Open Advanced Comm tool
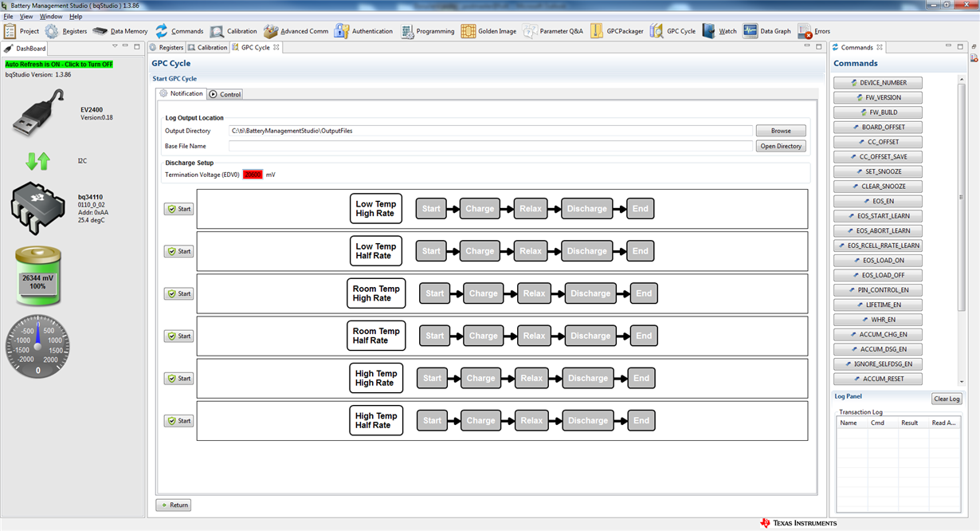 pos(296,31)
